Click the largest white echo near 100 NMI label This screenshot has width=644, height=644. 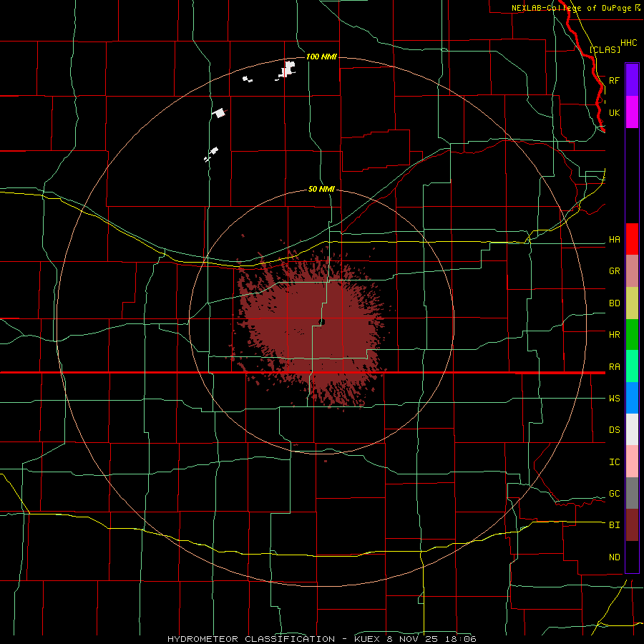288,69
